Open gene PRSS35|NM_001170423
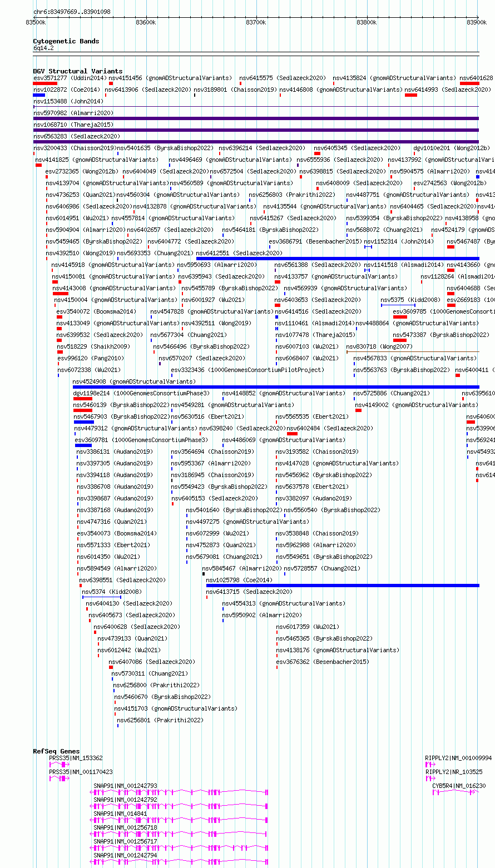Screen dimensions: 495x868 pyautogui.click(x=81, y=772)
